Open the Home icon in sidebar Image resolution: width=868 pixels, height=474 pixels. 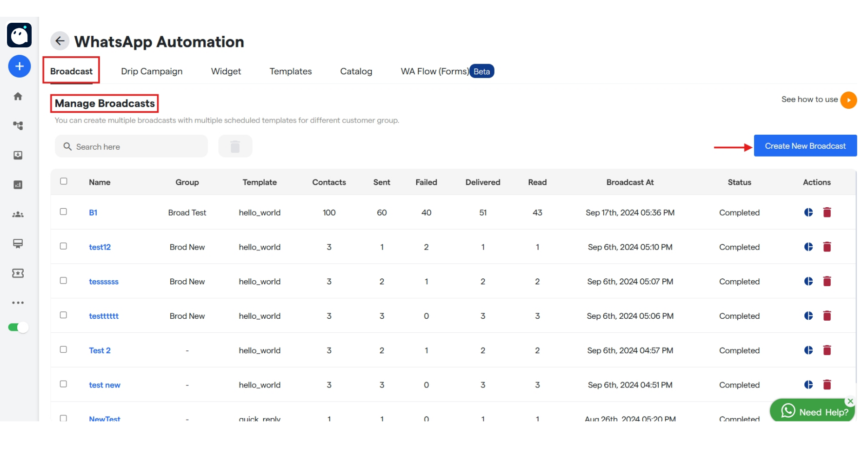click(18, 96)
